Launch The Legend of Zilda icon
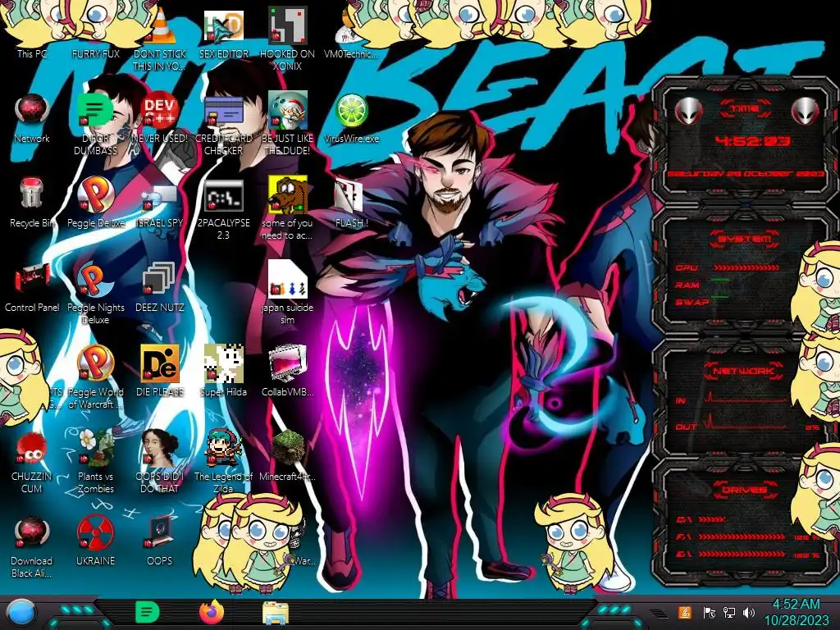Viewport: 840px width, 630px height. tap(224, 447)
